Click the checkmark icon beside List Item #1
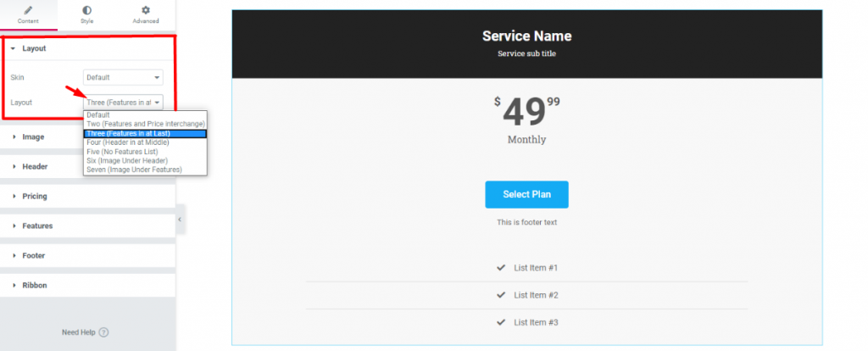 pyautogui.click(x=501, y=268)
